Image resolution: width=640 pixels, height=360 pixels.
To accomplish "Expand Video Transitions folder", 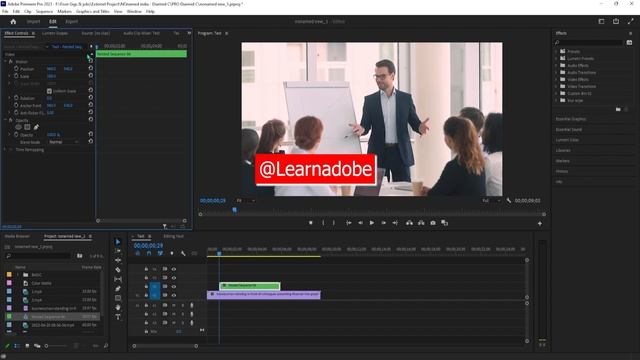I will 556,86.
